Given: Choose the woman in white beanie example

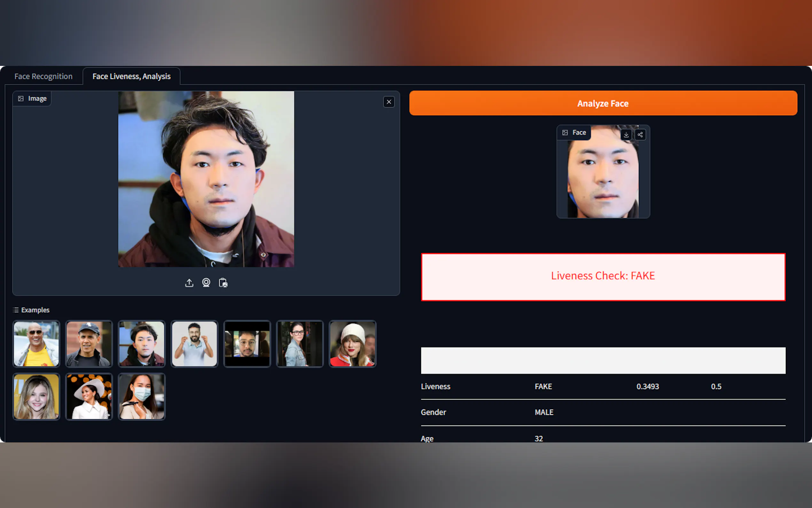Looking at the screenshot, I should pos(353,344).
